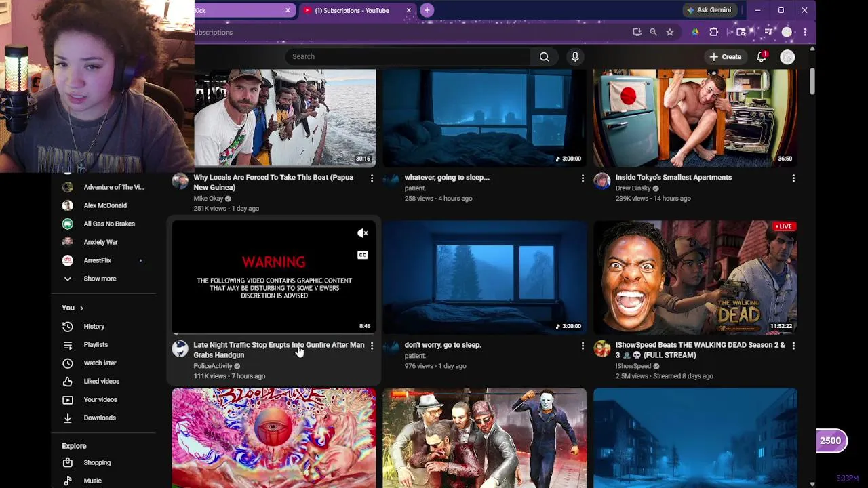Image resolution: width=868 pixels, height=488 pixels.
Task: Open the Alex McDonald subscription
Action: 105,205
